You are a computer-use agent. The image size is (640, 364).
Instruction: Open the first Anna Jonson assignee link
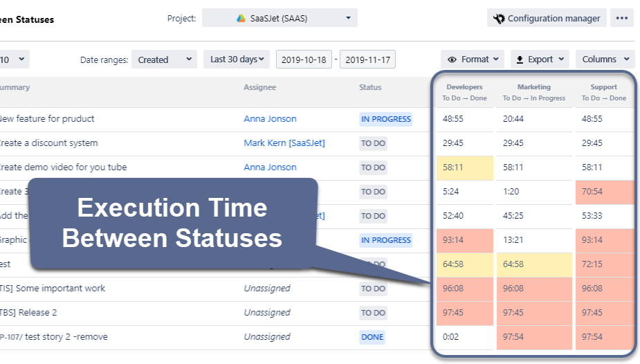(270, 119)
